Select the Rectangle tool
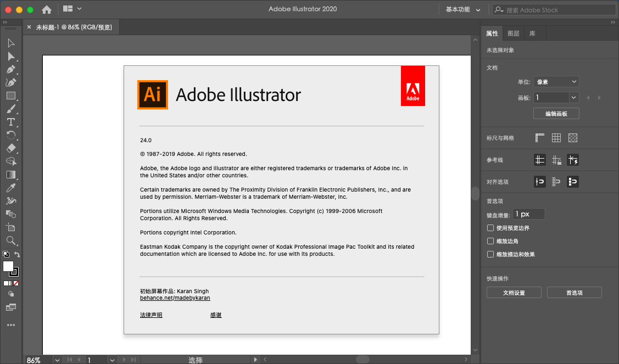619x364 pixels. click(x=10, y=96)
